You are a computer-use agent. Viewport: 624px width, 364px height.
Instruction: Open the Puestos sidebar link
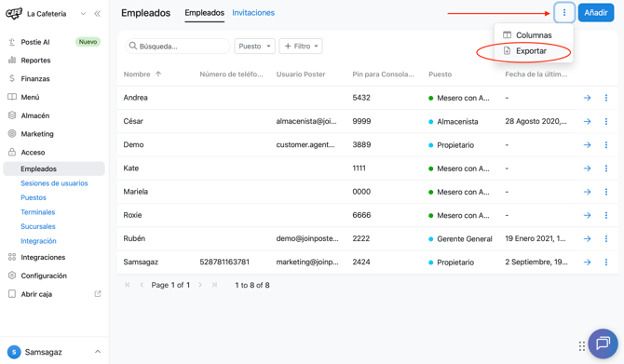34,197
